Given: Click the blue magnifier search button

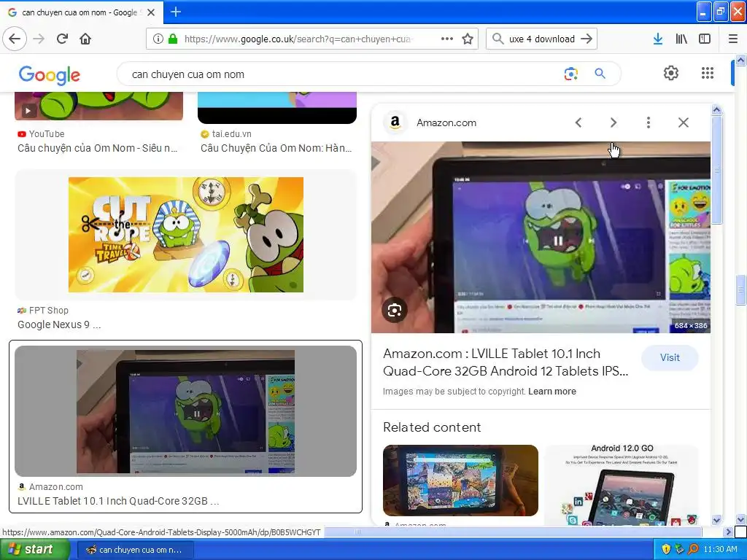Looking at the screenshot, I should pyautogui.click(x=600, y=74).
